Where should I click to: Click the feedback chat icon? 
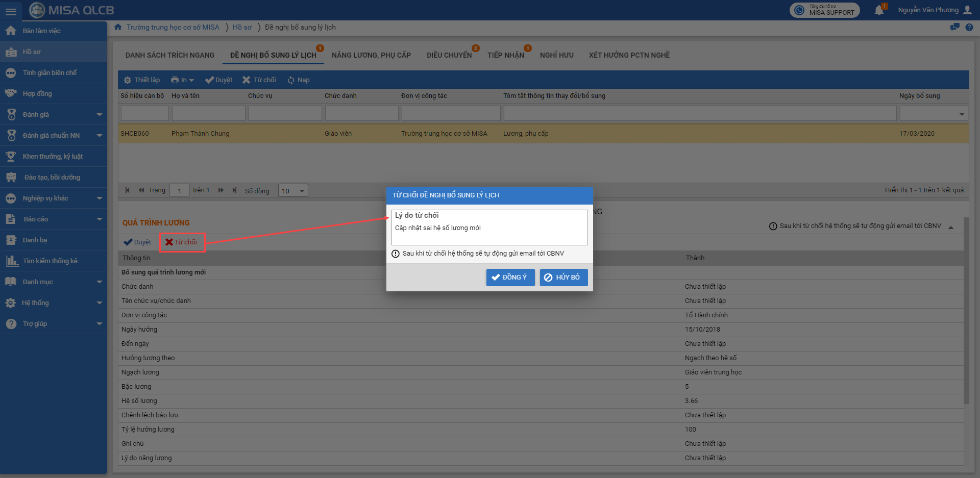(x=954, y=28)
